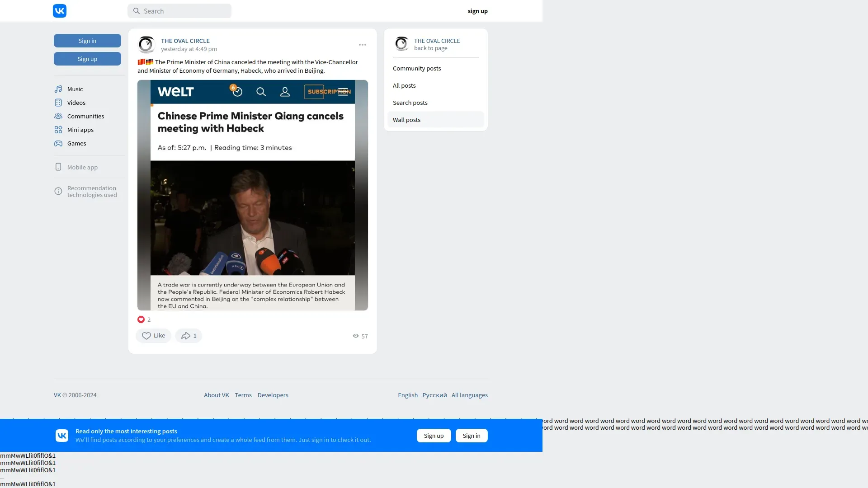This screenshot has width=868, height=488.
Task: Select Search posts in right panel
Action: tap(410, 103)
